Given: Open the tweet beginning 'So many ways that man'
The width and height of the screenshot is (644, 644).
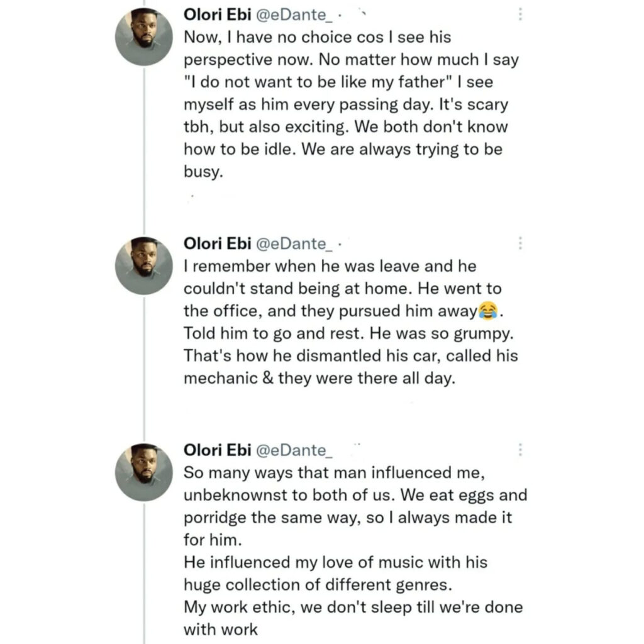Looking at the screenshot, I should point(355,551).
